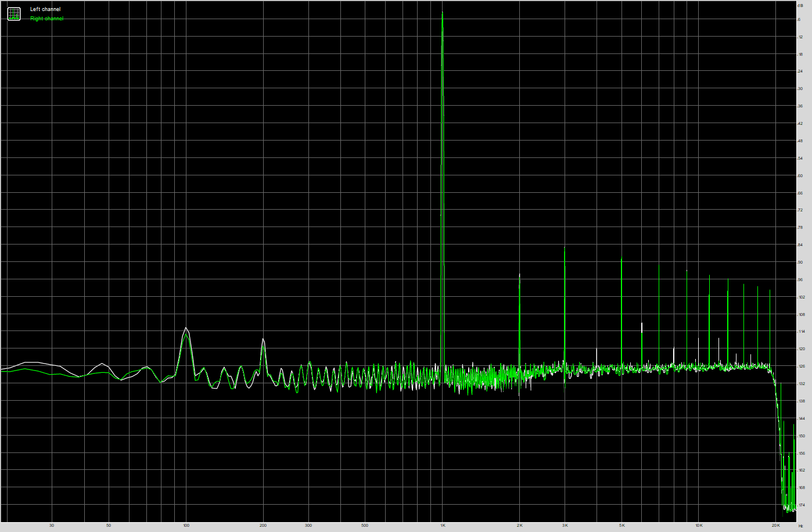Viewport: 812px width, 532px height.
Task: Click the -120 label on dB axis
Action: [801, 349]
